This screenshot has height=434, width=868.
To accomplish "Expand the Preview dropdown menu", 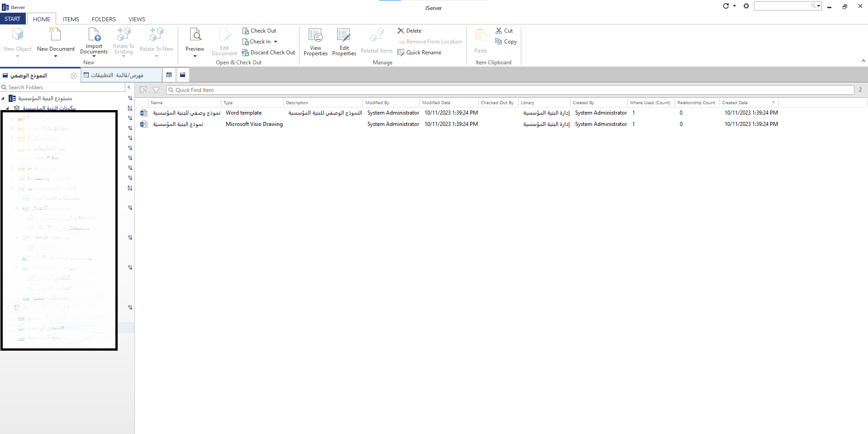I will pyautogui.click(x=195, y=56).
